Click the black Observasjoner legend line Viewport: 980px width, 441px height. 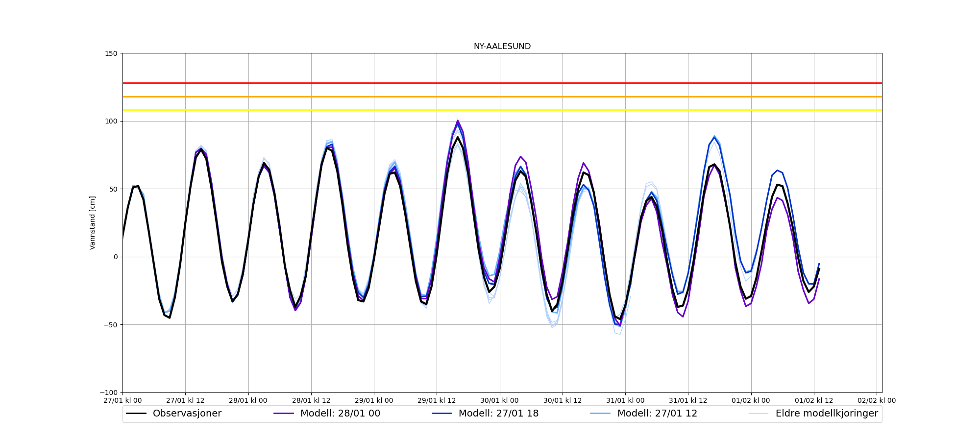[x=136, y=414]
